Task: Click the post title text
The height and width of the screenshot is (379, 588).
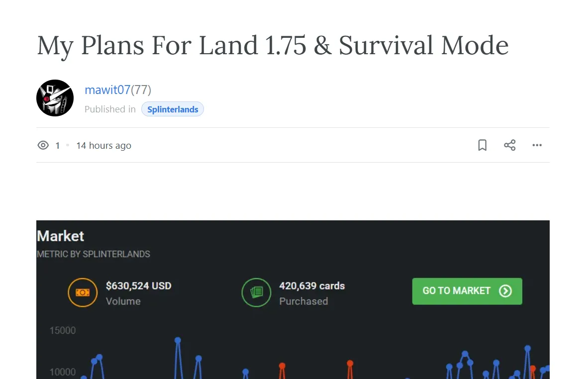Action: [x=273, y=46]
